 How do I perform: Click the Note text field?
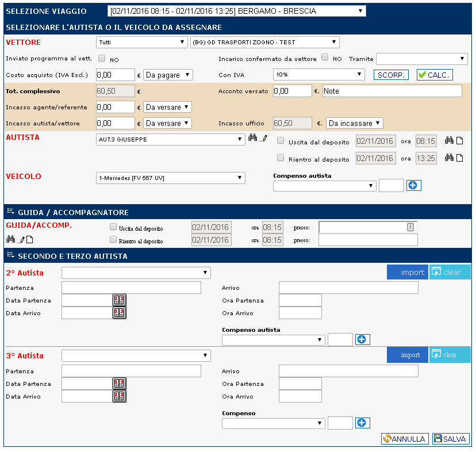tap(392, 91)
